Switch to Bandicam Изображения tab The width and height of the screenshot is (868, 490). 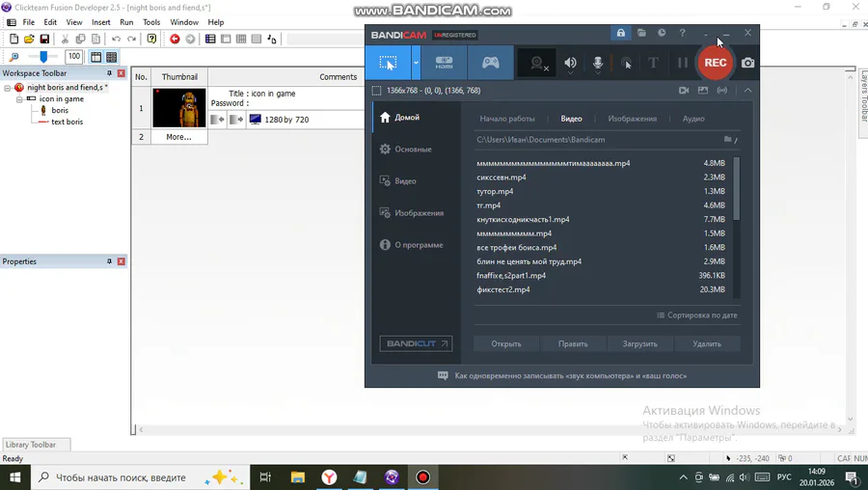pos(632,119)
